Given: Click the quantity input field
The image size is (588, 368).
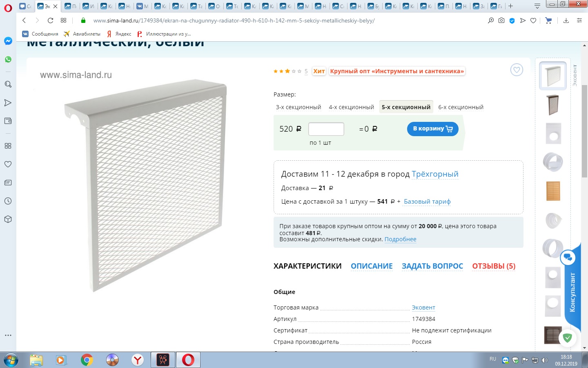Looking at the screenshot, I should (x=326, y=129).
